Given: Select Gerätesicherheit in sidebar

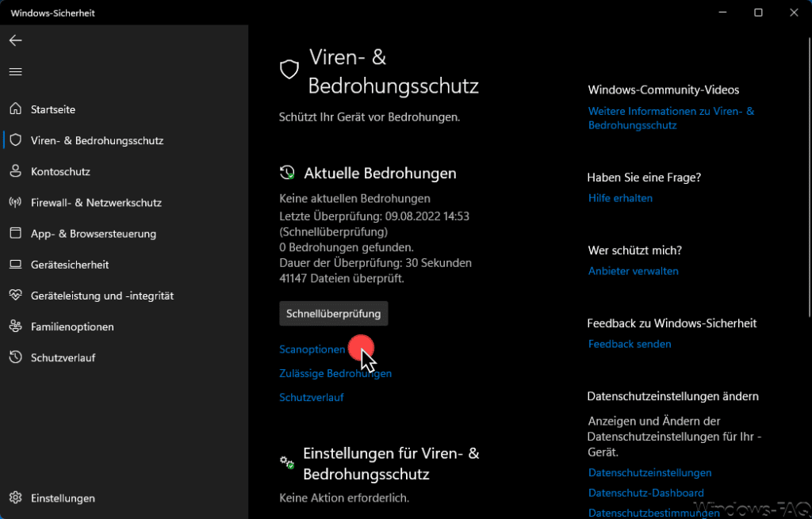Looking at the screenshot, I should (x=70, y=265).
